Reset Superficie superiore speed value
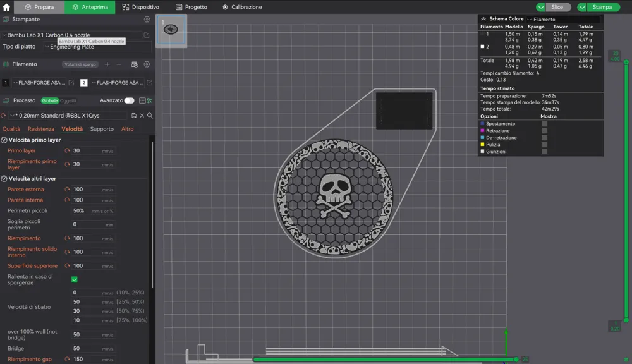The width and height of the screenshot is (632, 364). (x=68, y=265)
